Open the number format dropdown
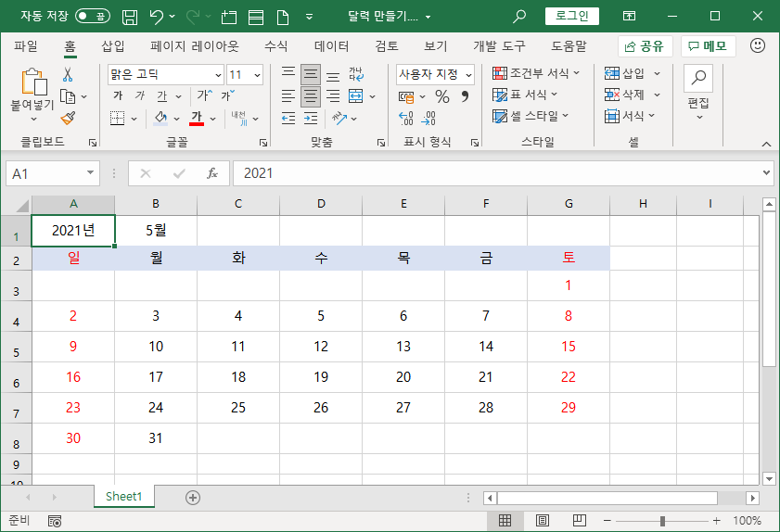Image resolution: width=780 pixels, height=532 pixels. pyautogui.click(x=468, y=75)
